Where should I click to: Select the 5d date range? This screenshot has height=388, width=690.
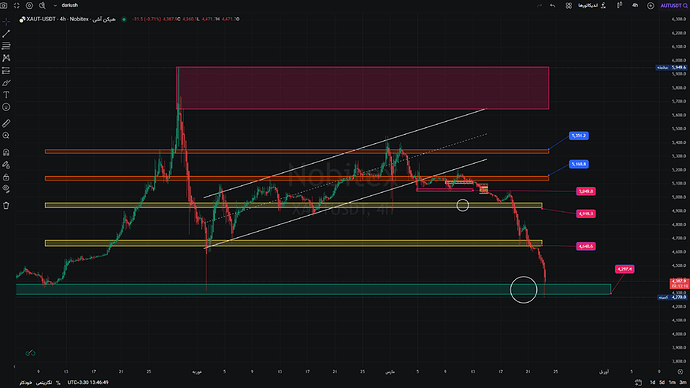pos(662,382)
